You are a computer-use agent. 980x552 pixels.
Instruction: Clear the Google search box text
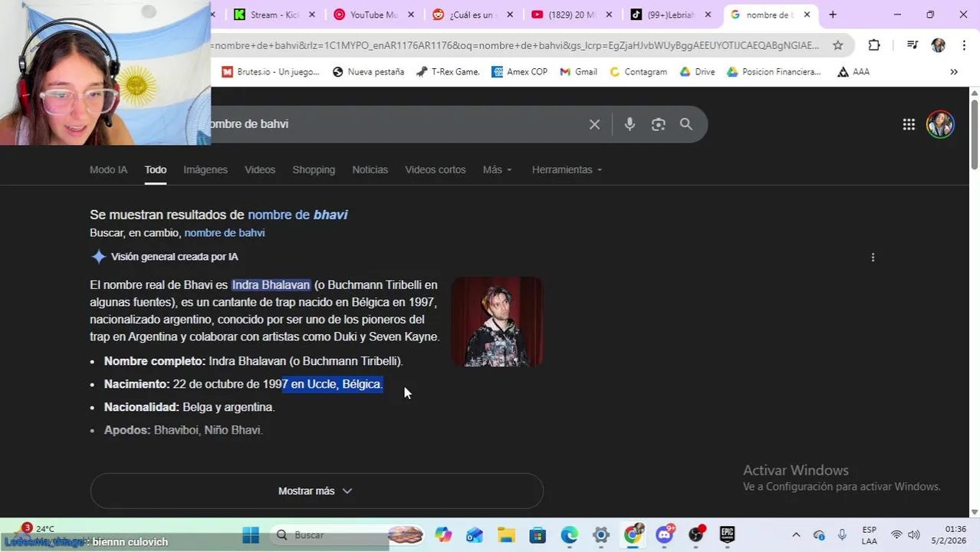point(594,124)
